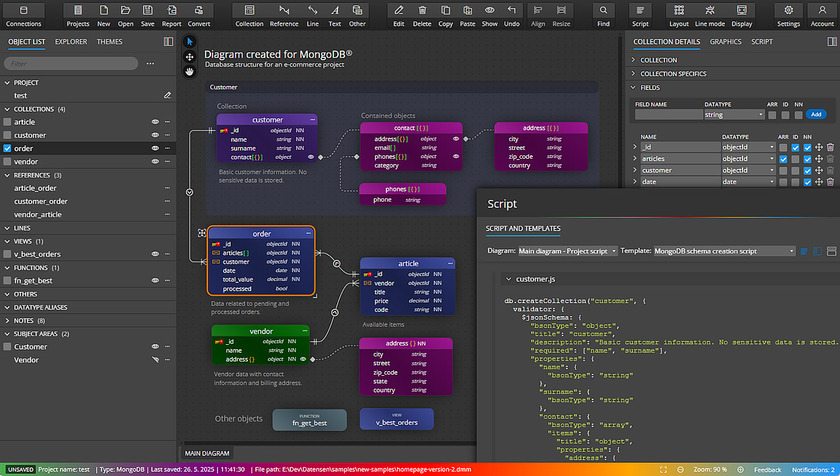Switch to the Graphics tab
The height and width of the screenshot is (476, 840).
click(x=725, y=42)
